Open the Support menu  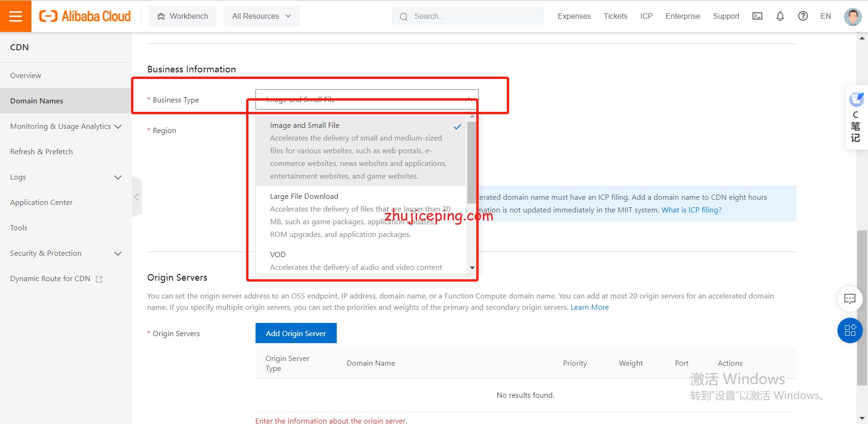(x=726, y=16)
